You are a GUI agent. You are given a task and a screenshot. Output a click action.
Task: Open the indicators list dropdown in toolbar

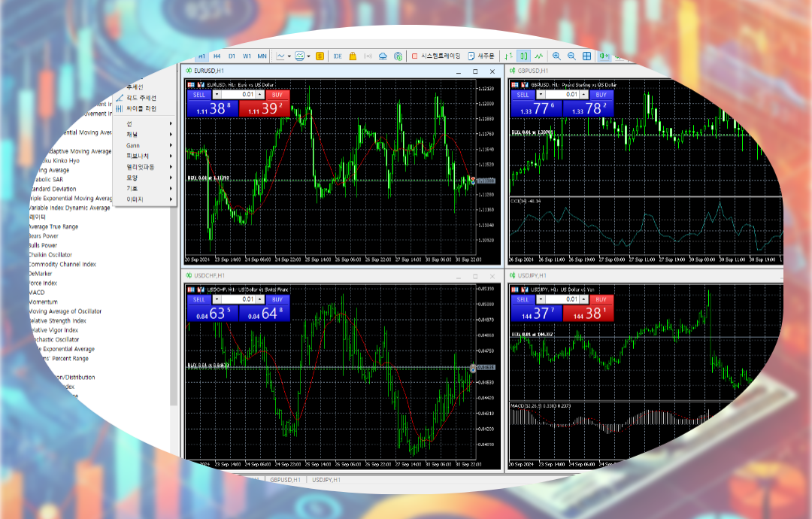pyautogui.click(x=308, y=56)
